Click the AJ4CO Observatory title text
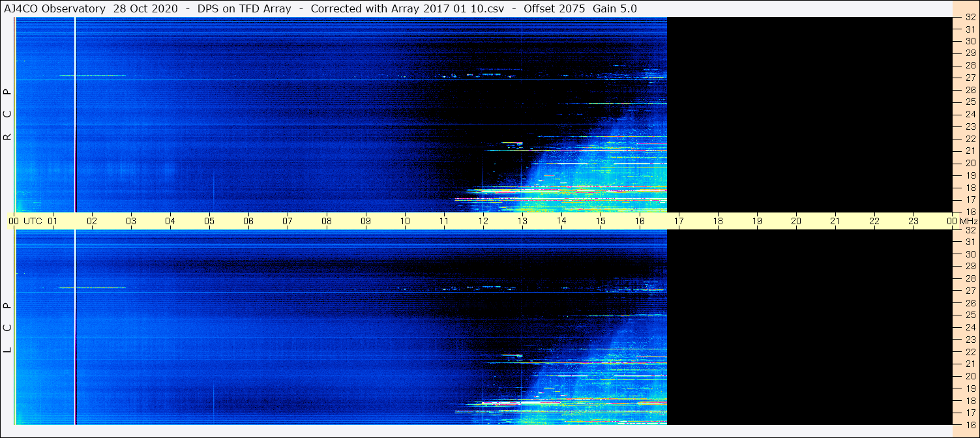Screen dimensions: 980x438 [55, 8]
